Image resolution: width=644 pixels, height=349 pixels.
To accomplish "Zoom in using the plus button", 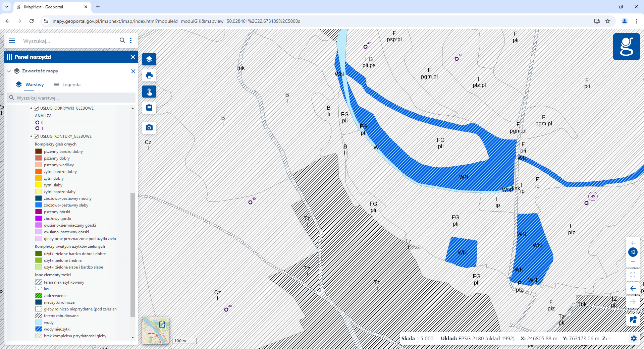I will [633, 243].
